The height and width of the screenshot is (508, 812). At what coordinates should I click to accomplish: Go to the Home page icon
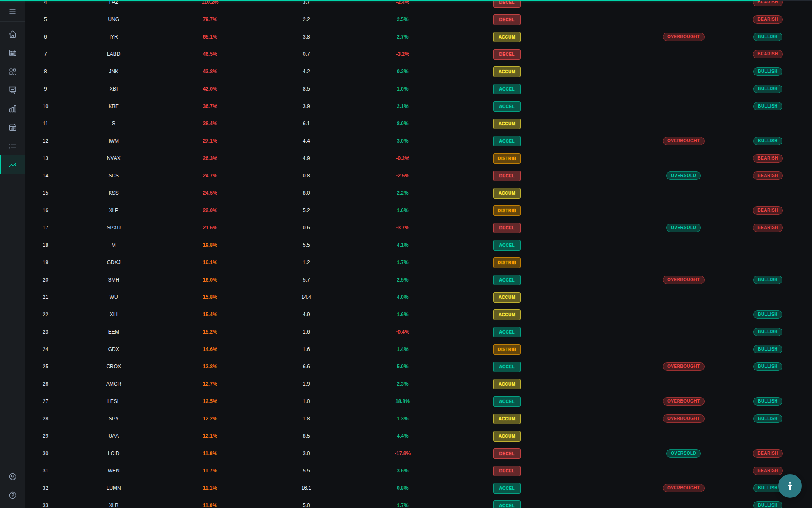click(13, 34)
